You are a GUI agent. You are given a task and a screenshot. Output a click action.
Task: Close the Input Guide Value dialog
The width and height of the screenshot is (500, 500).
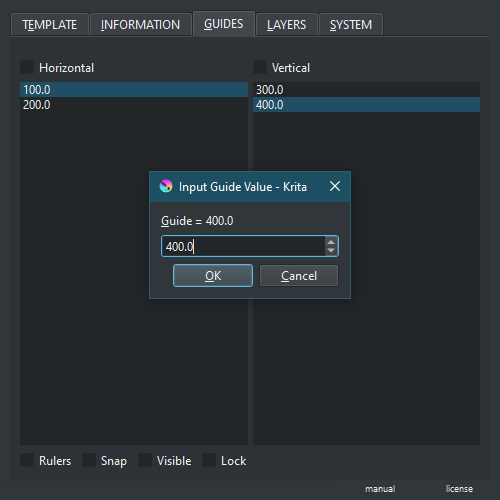[x=335, y=186]
